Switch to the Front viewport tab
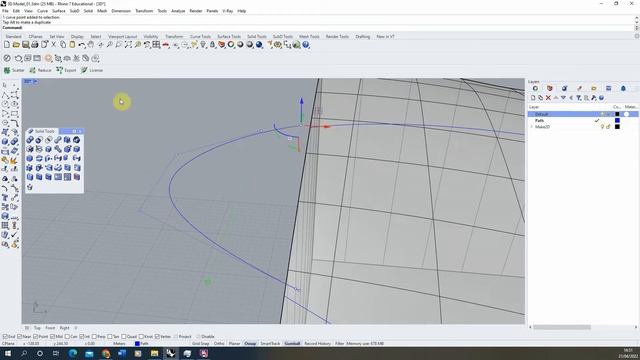This screenshot has width=640, height=360. click(50, 328)
